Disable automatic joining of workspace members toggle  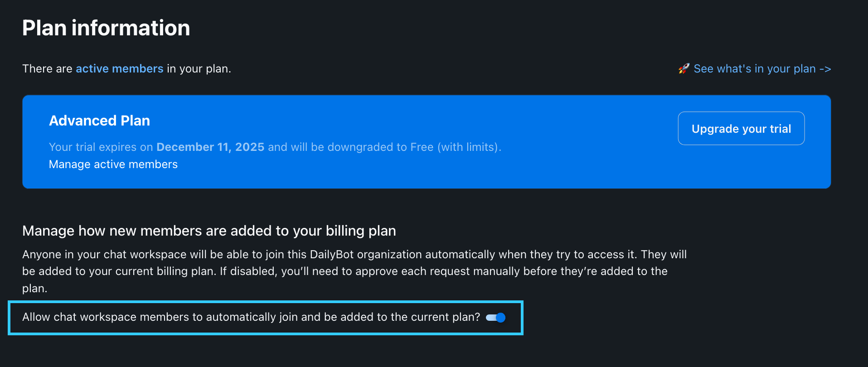[x=495, y=318]
